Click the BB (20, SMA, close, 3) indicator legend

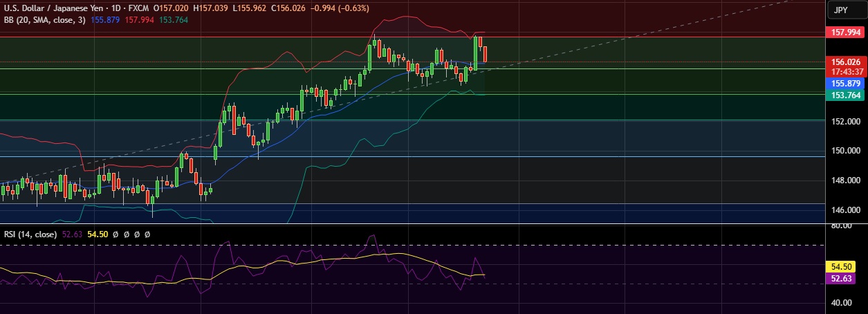(x=46, y=19)
